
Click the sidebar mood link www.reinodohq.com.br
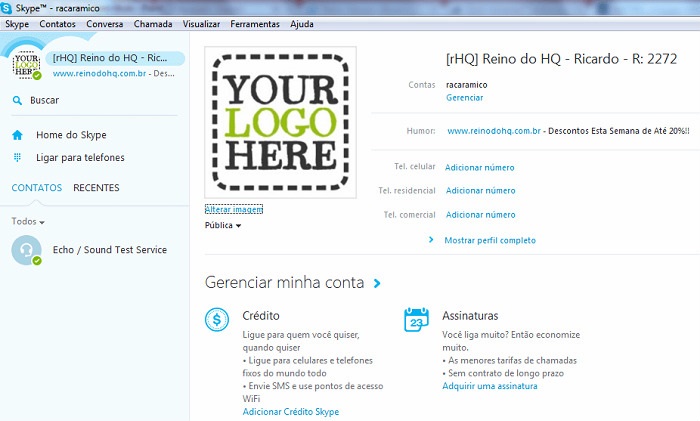click(99, 74)
